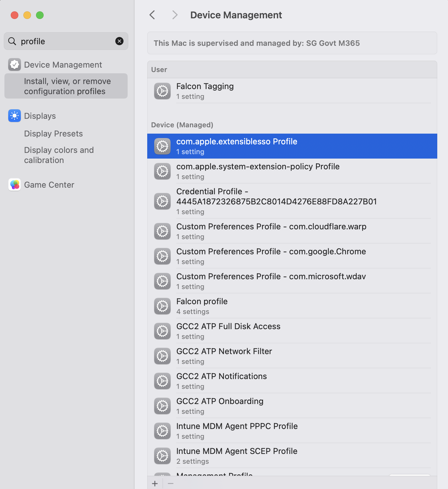This screenshot has height=489, width=448.
Task: Click the Device Management shield icon in sidebar
Action: (14, 64)
